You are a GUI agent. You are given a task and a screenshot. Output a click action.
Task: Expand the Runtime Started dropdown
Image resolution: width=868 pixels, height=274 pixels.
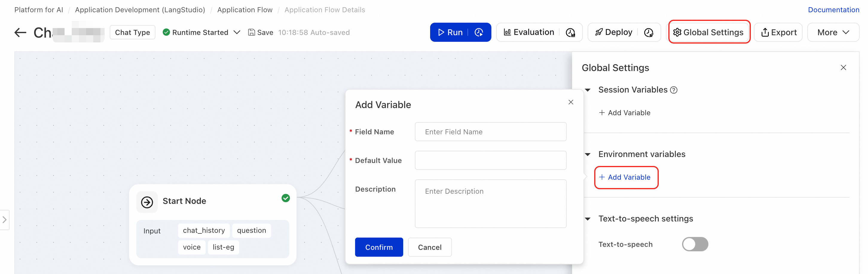(x=237, y=32)
